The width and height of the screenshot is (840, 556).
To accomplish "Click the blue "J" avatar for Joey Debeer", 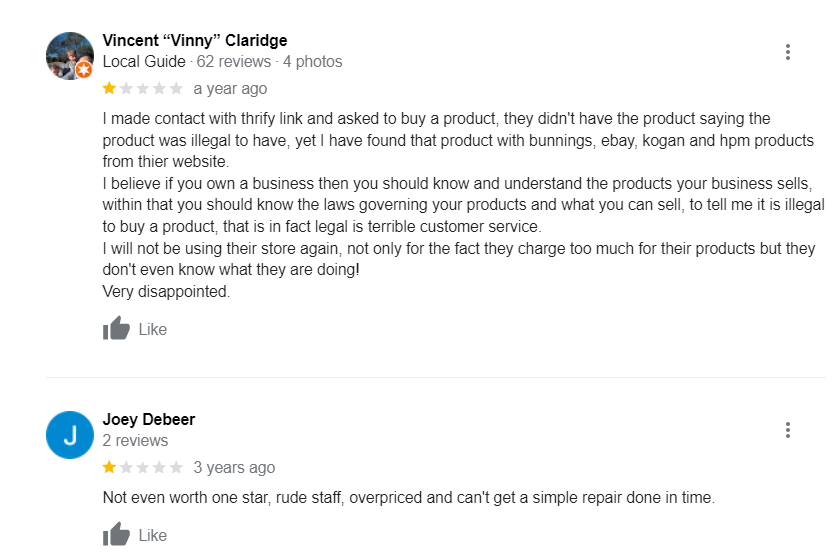I will pos(70,435).
